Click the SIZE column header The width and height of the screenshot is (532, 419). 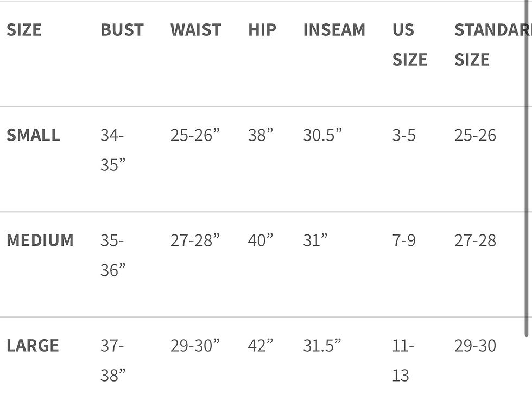[24, 30]
